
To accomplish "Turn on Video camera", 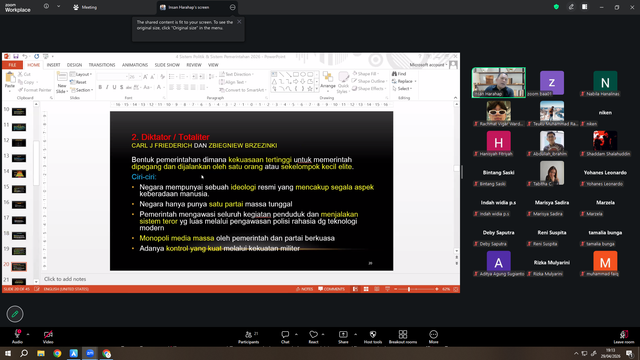I will 48,337.
